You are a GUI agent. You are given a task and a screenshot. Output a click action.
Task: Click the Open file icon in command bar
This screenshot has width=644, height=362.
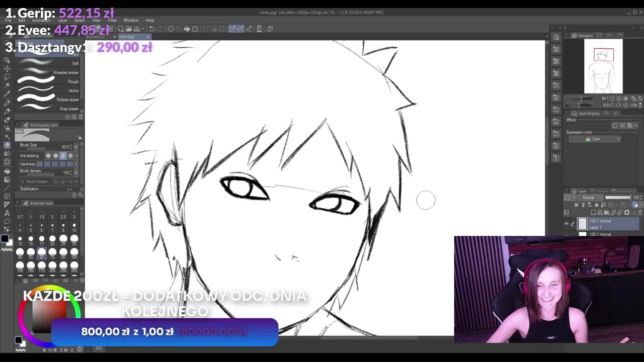click(129, 29)
